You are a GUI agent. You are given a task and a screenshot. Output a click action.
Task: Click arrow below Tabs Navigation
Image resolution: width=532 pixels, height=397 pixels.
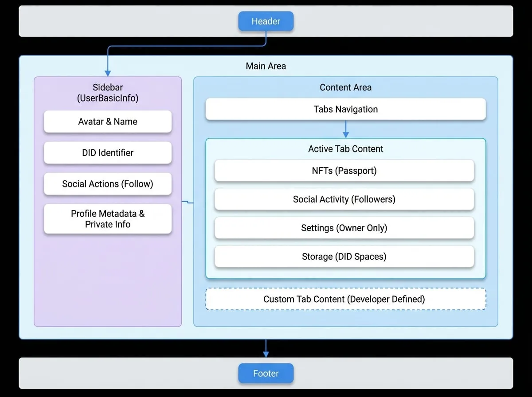(x=346, y=129)
